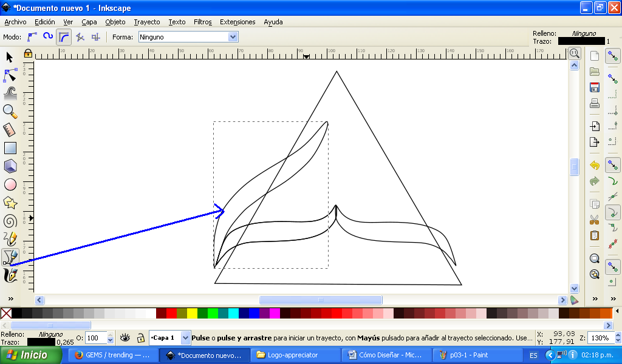Image resolution: width=622 pixels, height=364 pixels.
Task: Open the Edición menu
Action: [x=45, y=22]
